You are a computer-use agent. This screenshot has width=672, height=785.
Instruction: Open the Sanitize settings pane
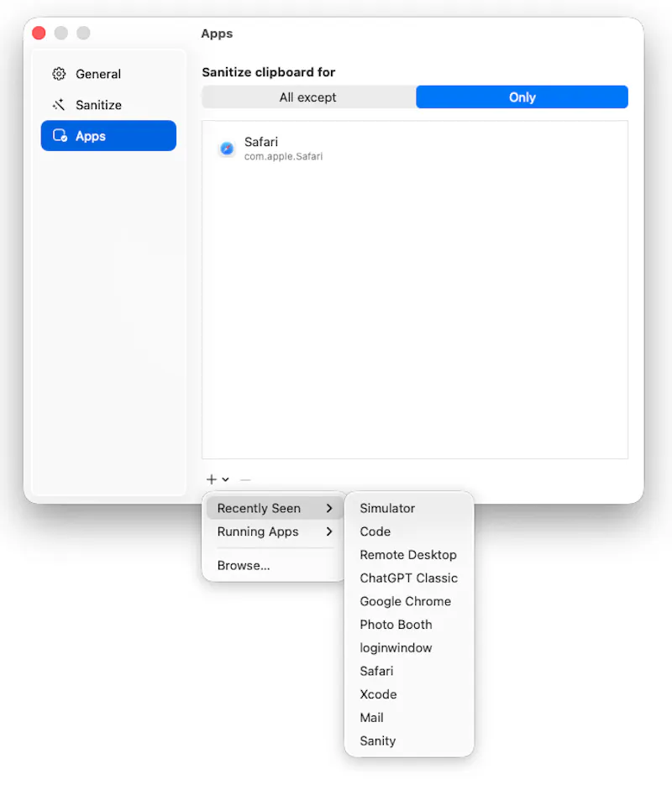click(x=108, y=105)
